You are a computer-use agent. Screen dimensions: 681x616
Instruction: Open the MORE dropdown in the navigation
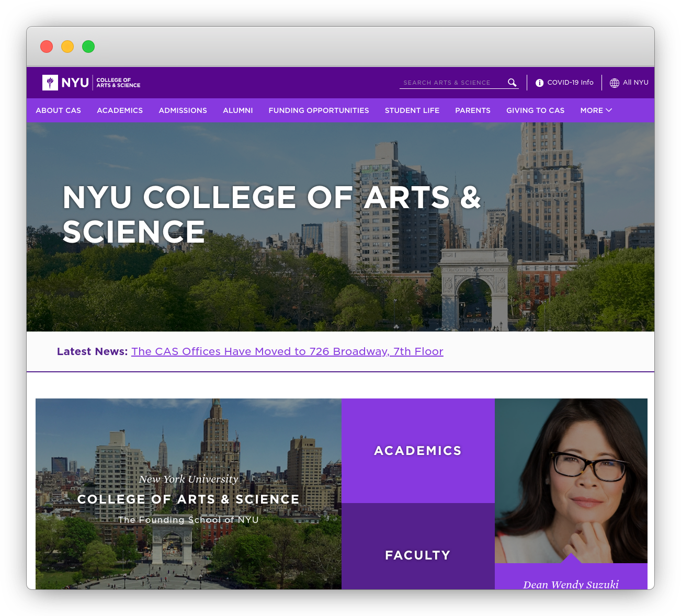(595, 110)
